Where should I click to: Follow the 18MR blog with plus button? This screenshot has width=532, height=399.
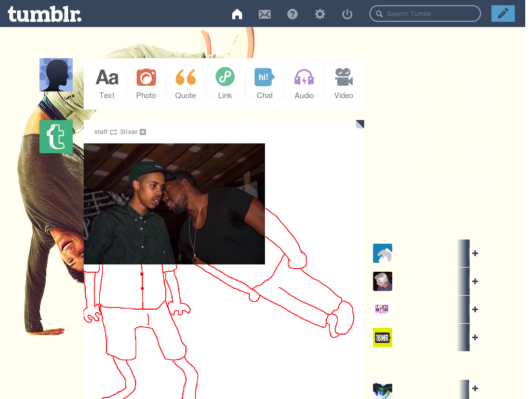click(x=475, y=338)
